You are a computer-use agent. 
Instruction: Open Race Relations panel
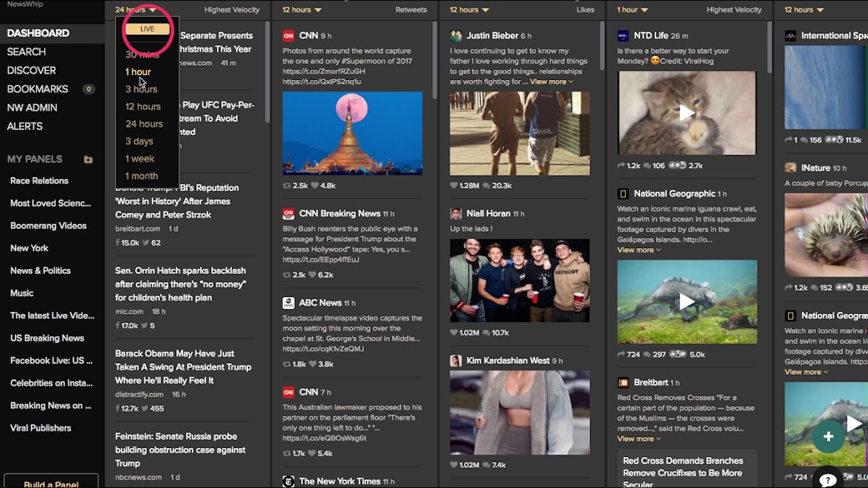click(x=39, y=181)
